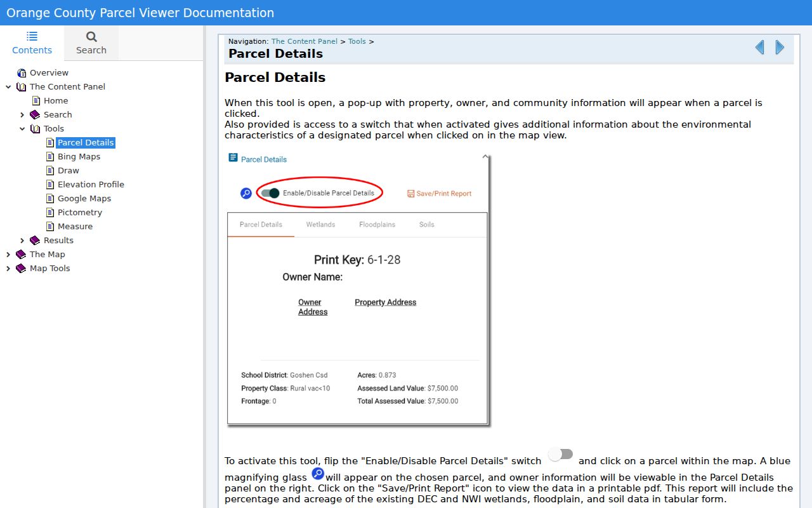
Task: Expand the Results tree node
Action: (22, 241)
